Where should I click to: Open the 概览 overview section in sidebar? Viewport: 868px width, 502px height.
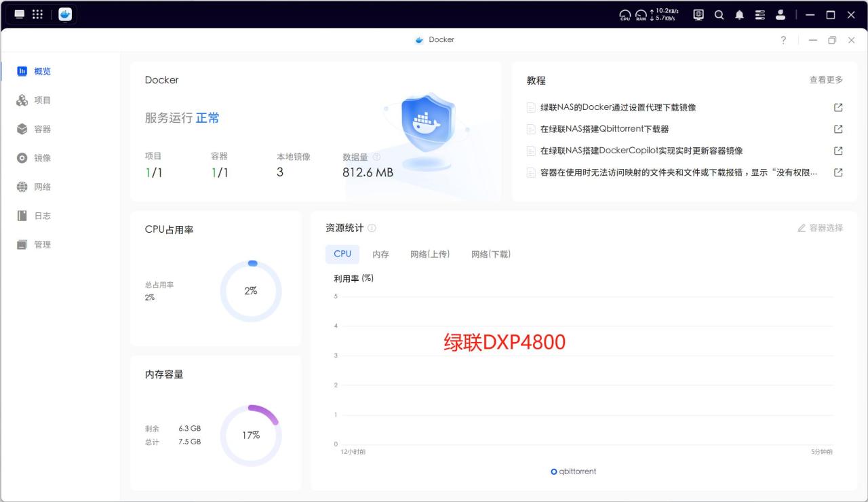pyautogui.click(x=34, y=71)
